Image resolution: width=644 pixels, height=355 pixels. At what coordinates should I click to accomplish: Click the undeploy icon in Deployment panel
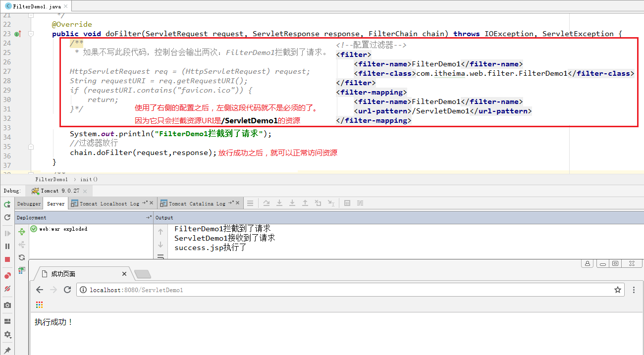tap(21, 245)
